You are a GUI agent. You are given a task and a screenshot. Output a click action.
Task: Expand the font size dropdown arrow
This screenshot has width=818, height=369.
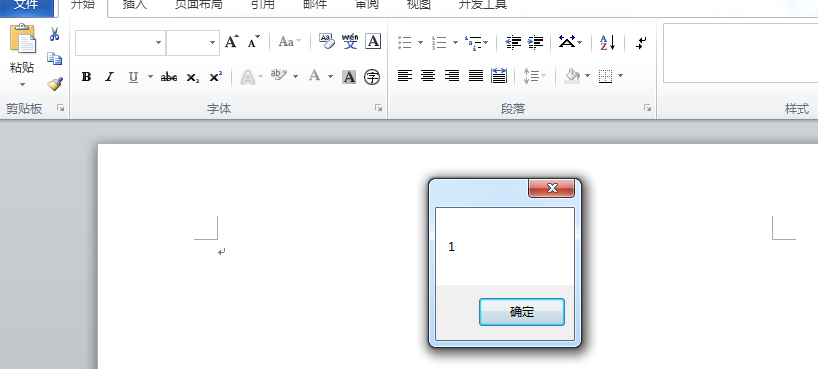click(212, 43)
